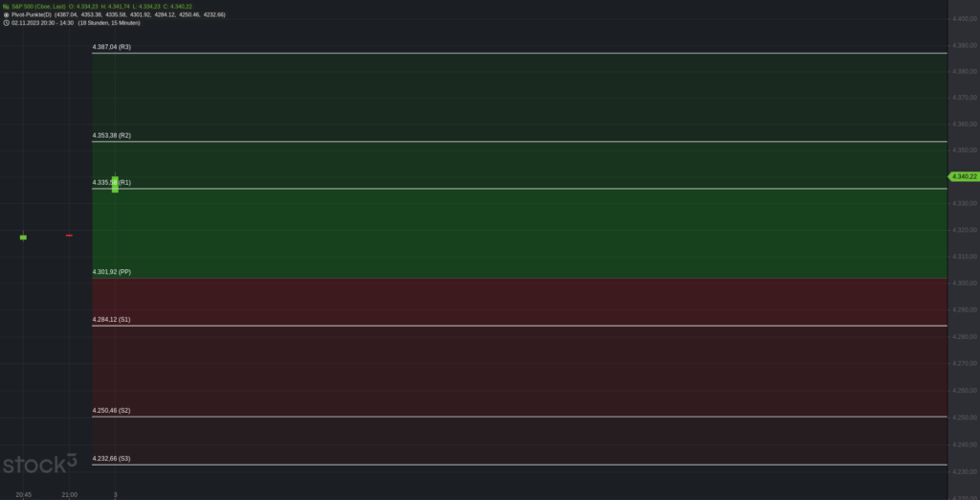980x500 pixels.
Task: Select the Pivot-Punkte(D) indicator label
Action: pyautogui.click(x=32, y=14)
